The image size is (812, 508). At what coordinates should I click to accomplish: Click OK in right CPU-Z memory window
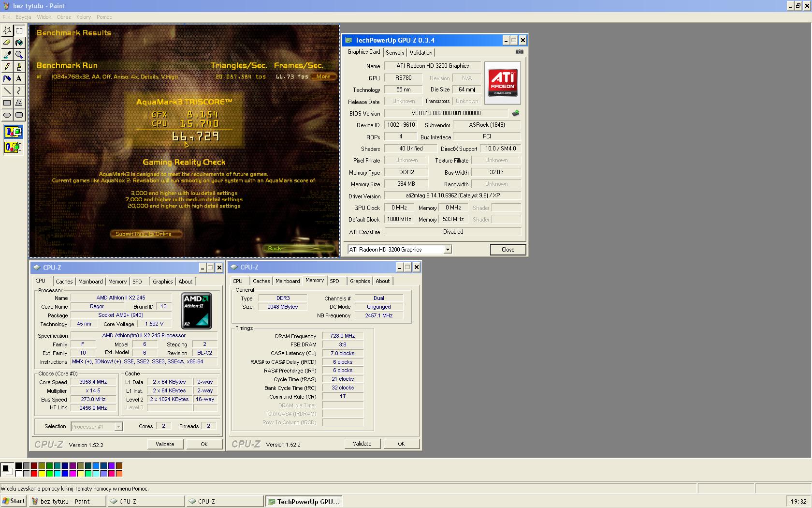401,444
